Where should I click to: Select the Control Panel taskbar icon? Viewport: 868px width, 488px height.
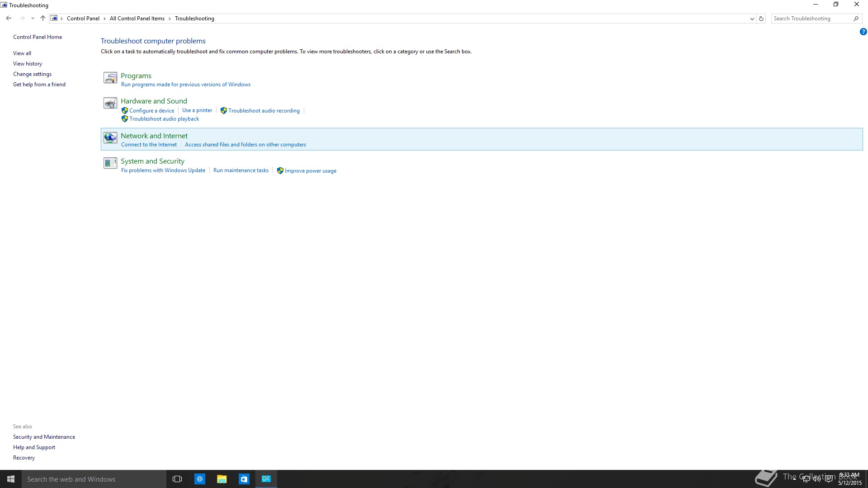pos(266,479)
